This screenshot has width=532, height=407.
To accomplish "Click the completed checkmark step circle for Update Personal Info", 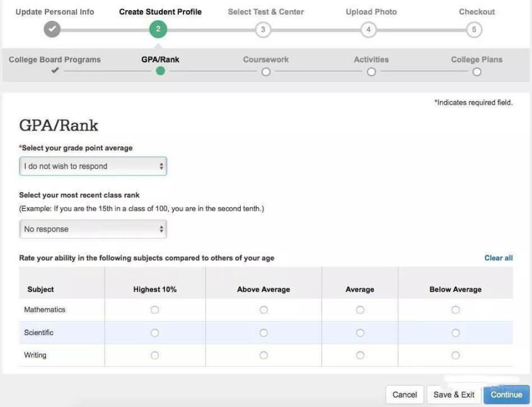I will [54, 30].
